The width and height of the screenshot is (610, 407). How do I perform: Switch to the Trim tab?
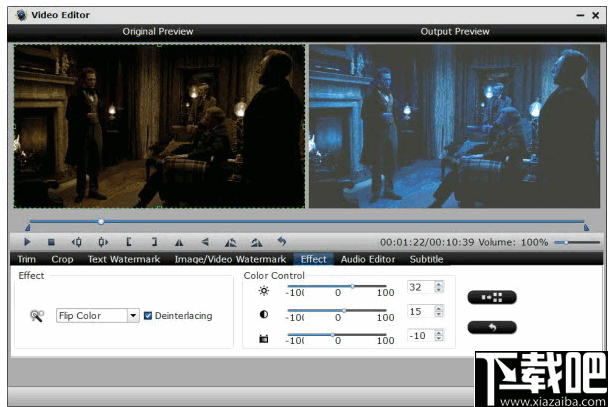click(x=26, y=259)
